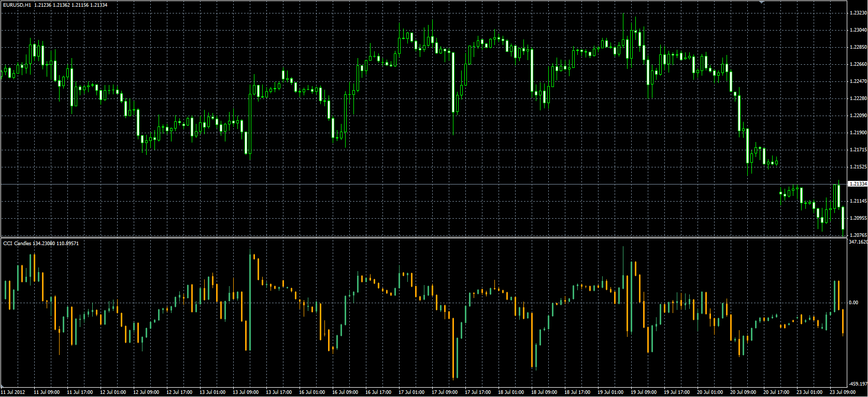Click the 12 Jul 09:00 time label
This screenshot has width=868, height=397.
point(146,392)
